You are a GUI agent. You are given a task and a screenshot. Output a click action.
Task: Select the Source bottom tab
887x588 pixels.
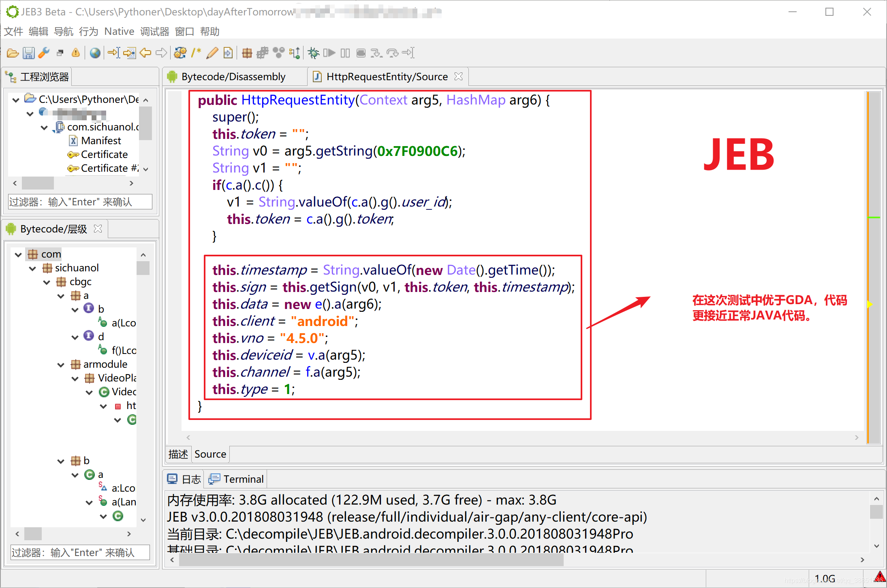point(210,454)
